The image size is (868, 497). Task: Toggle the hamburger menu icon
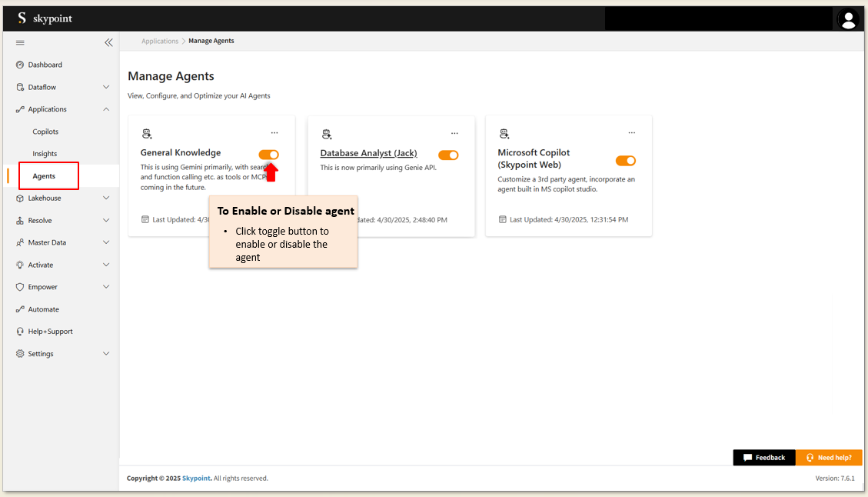point(20,42)
